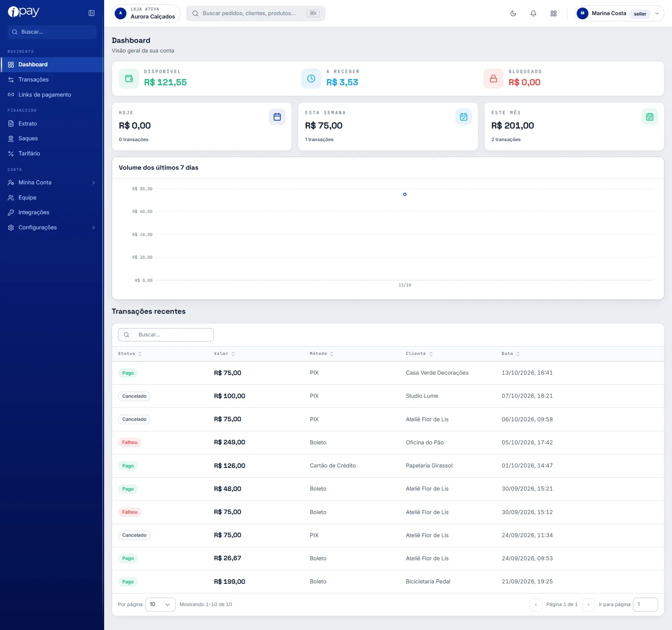Open Extrato in the sidebar
The image size is (672, 630).
(x=52, y=124)
